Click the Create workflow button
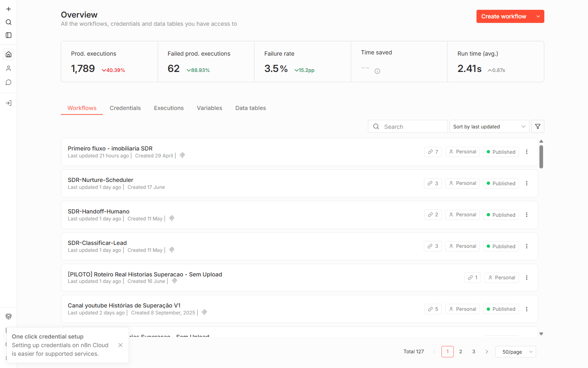Viewport: 588px width, 368px height. pos(504,16)
